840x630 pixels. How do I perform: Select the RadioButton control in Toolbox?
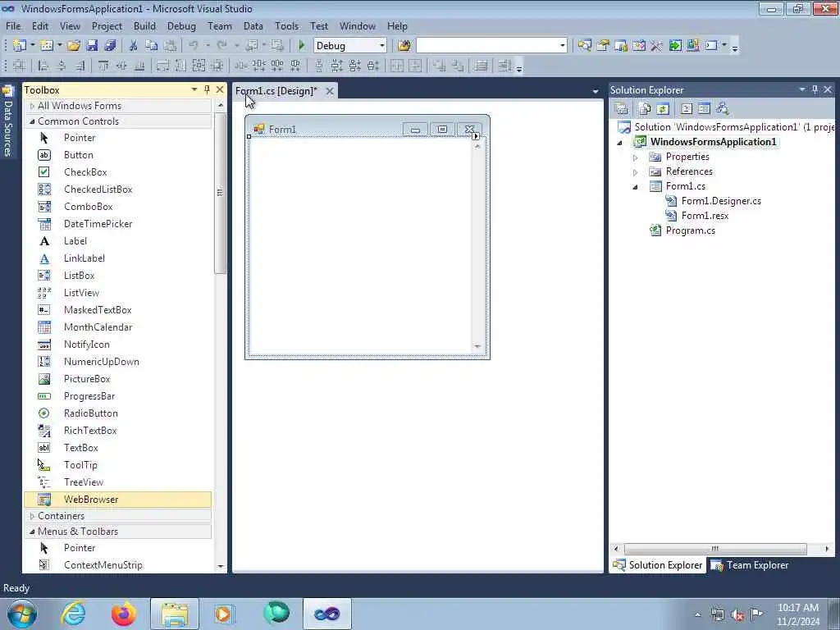118,413
